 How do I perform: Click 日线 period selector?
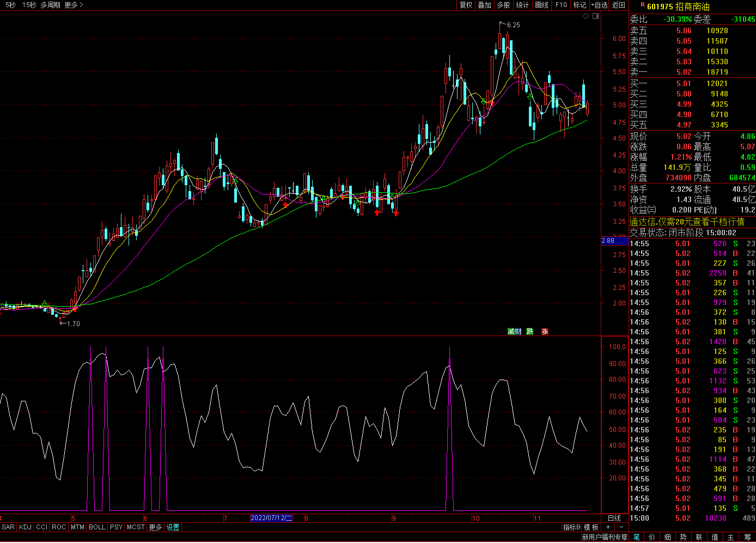614,518
